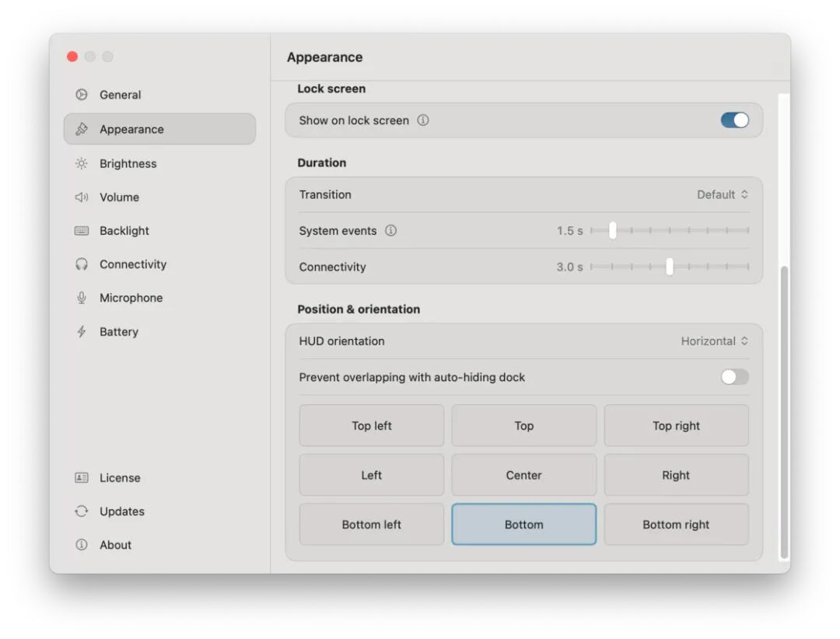Click the Appearance paintbrush icon
The height and width of the screenshot is (639, 840).
[82, 129]
